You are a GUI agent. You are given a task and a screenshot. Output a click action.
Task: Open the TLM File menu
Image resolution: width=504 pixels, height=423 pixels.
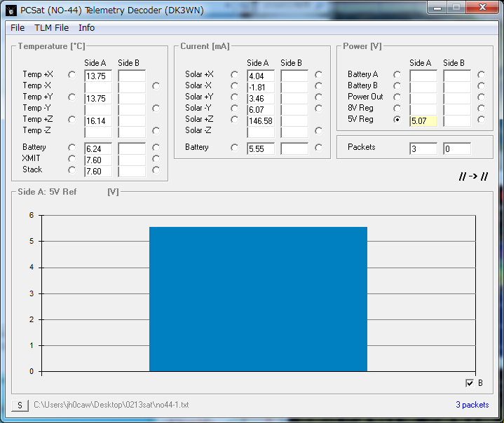click(51, 28)
